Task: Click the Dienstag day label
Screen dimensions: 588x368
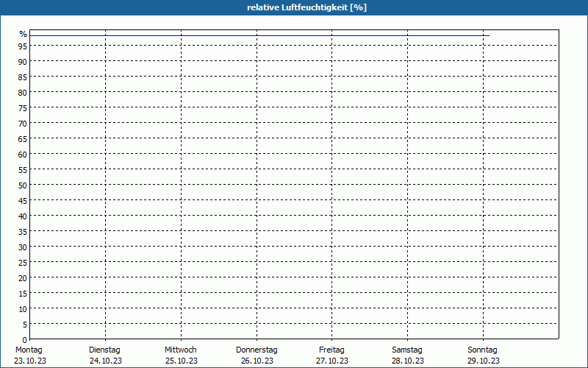Action: coord(104,350)
